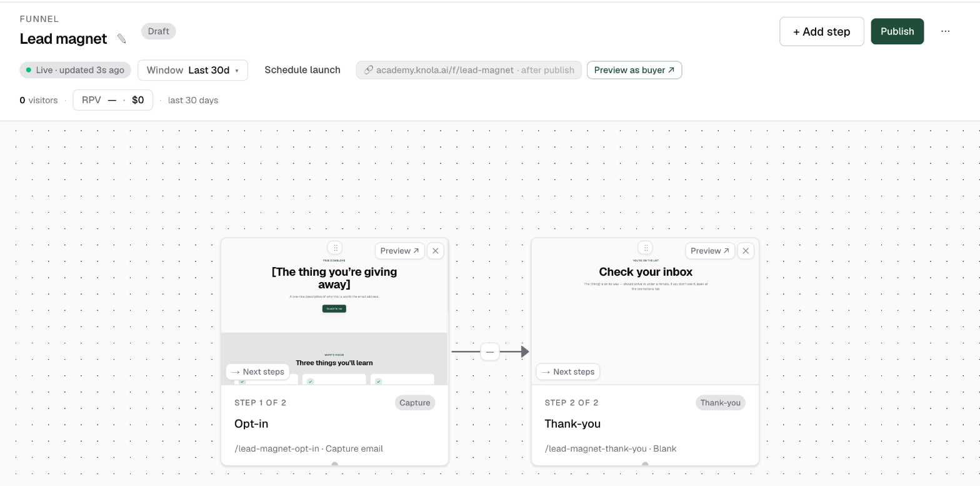Image resolution: width=980 pixels, height=486 pixels.
Task: Remove the Thank-you step with its X icon
Action: tap(746, 251)
